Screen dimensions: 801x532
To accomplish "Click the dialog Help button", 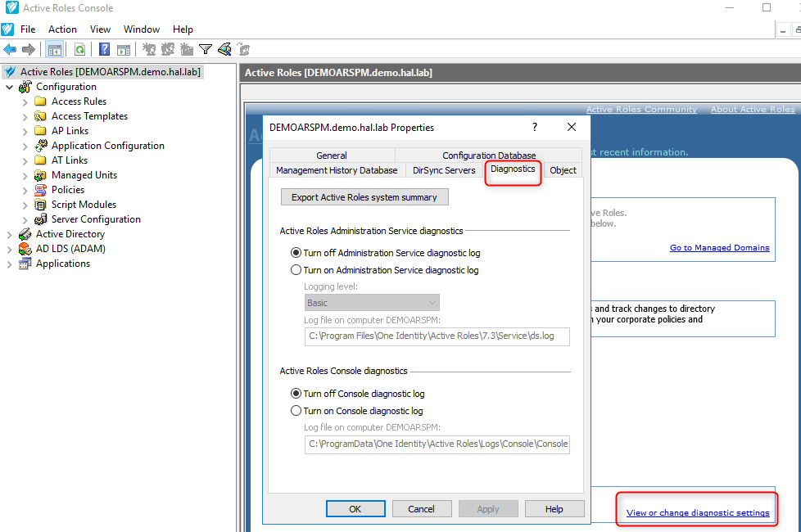I will pyautogui.click(x=554, y=508).
